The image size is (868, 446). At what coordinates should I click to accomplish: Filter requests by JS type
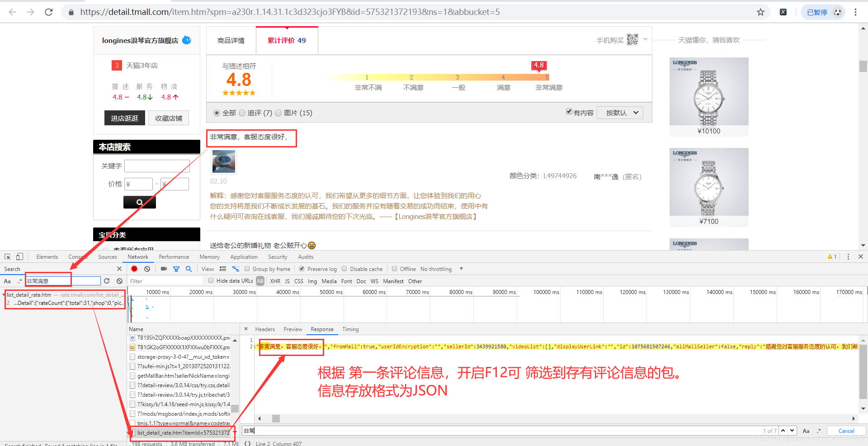tap(287, 281)
